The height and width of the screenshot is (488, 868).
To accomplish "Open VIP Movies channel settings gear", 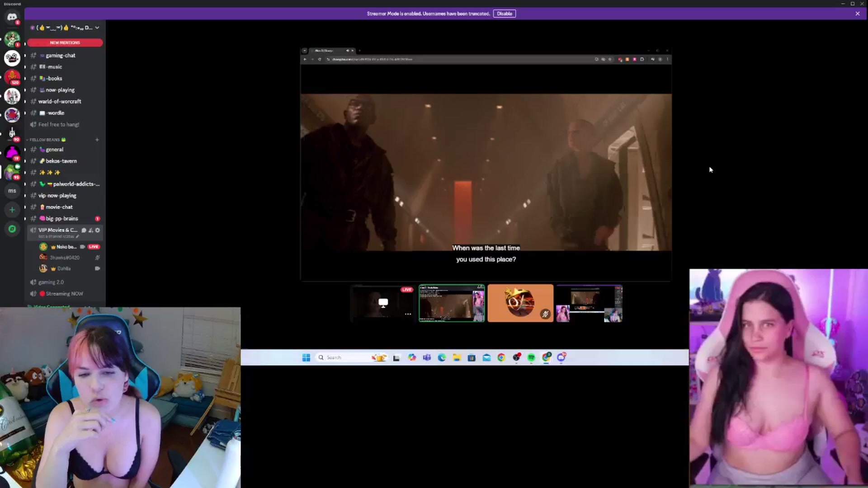I will tap(97, 230).
